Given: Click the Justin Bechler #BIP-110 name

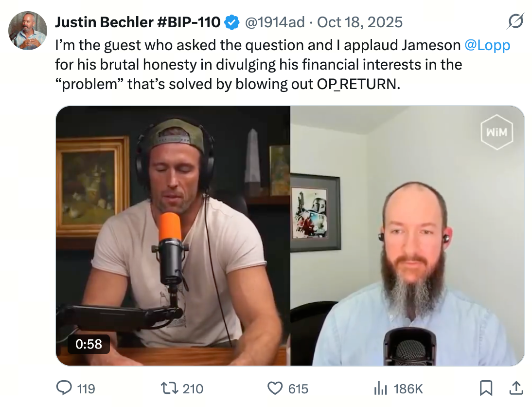Looking at the screenshot, I should (x=138, y=22).
